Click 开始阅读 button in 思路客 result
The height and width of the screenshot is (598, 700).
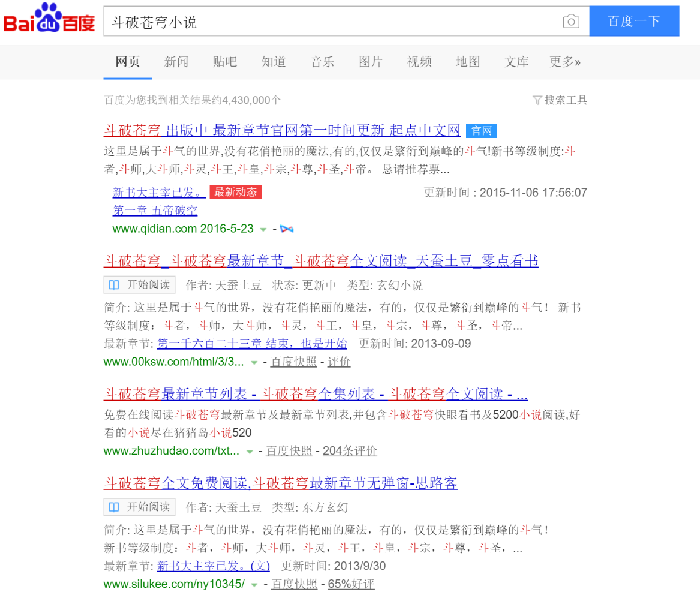pos(139,507)
